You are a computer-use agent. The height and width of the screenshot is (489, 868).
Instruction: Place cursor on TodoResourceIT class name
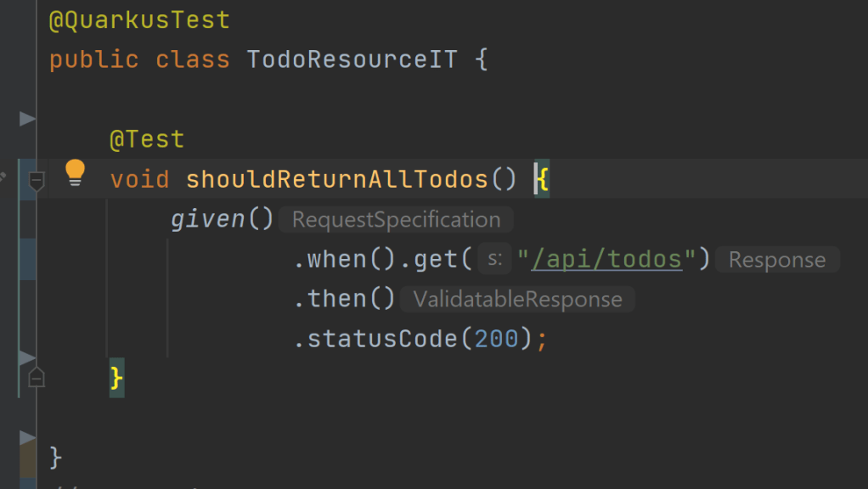(352, 60)
